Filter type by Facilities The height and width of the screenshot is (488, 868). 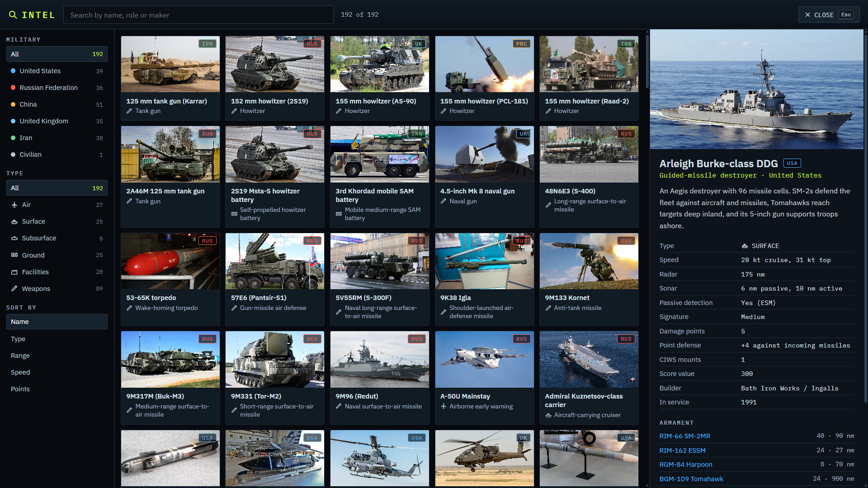coord(57,272)
